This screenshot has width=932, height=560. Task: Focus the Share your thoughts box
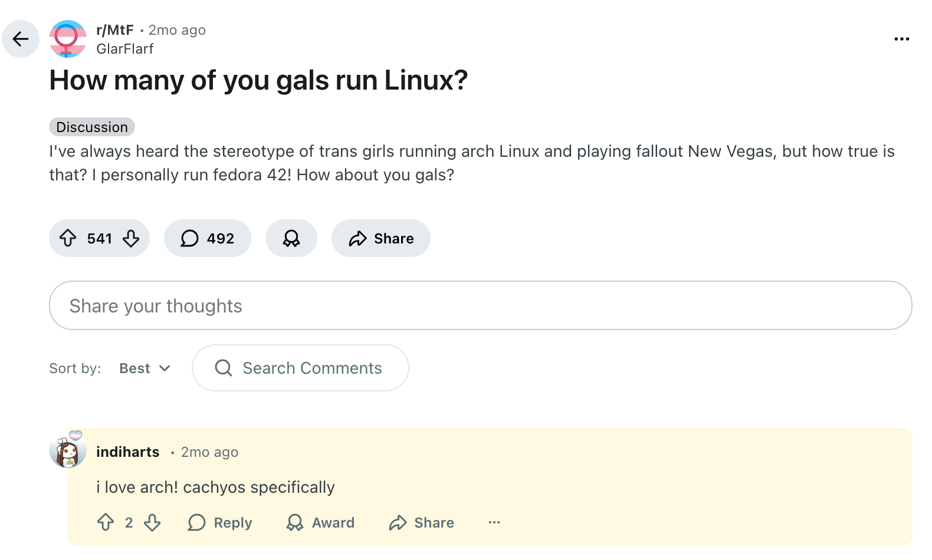tap(480, 305)
